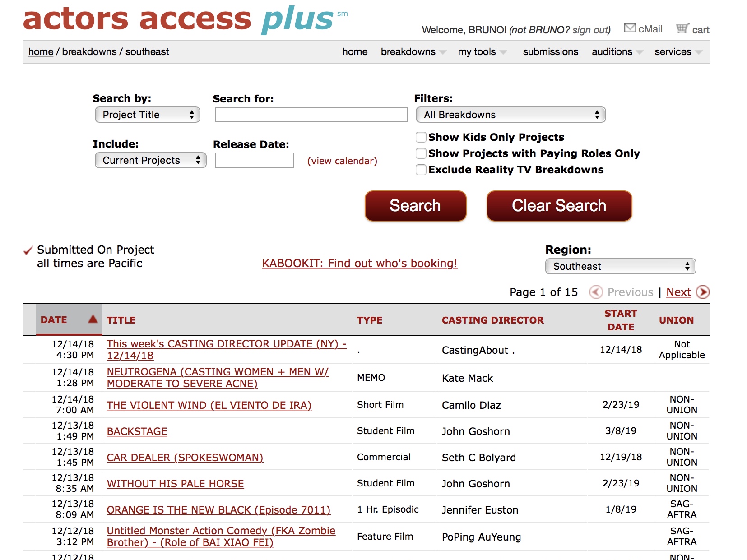Go to home in the nav bar

[355, 52]
